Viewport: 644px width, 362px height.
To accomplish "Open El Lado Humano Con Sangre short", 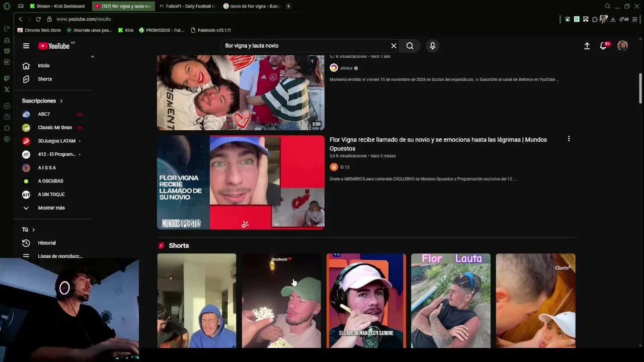I will (x=366, y=301).
